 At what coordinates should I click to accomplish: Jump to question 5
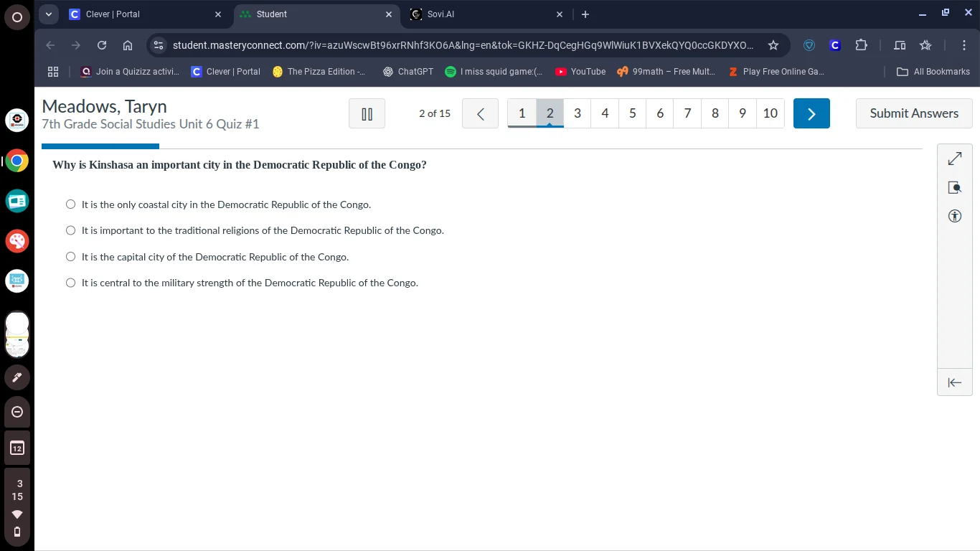pyautogui.click(x=632, y=113)
